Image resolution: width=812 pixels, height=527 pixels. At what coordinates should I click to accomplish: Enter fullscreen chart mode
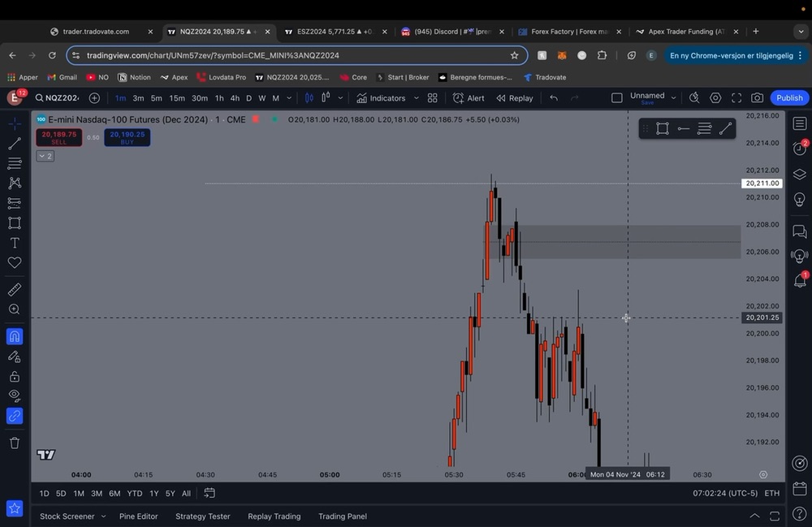pyautogui.click(x=736, y=97)
